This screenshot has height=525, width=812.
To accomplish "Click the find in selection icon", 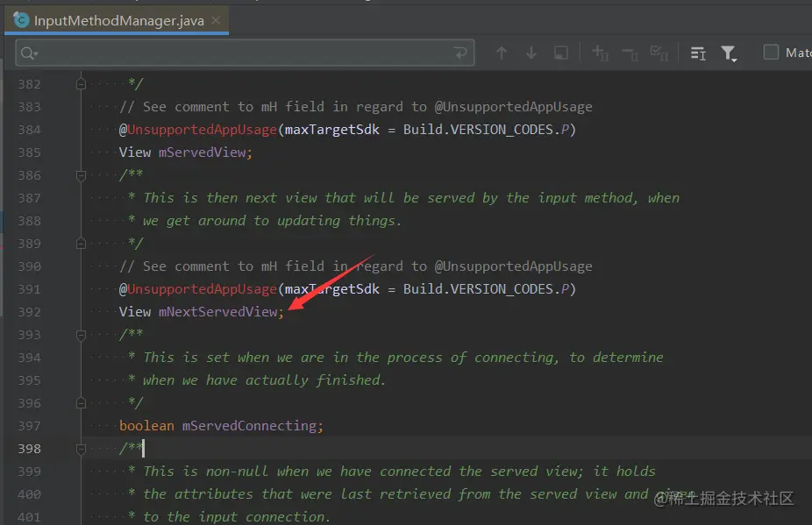I will 561,53.
